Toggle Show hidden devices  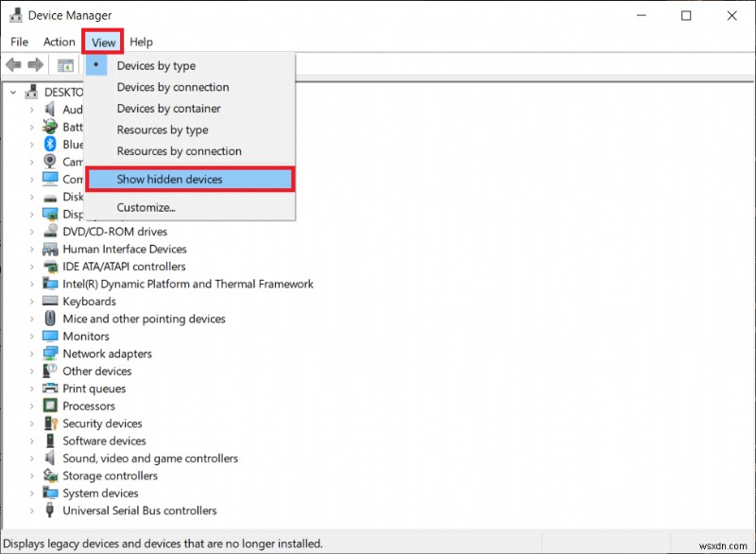[x=190, y=180]
